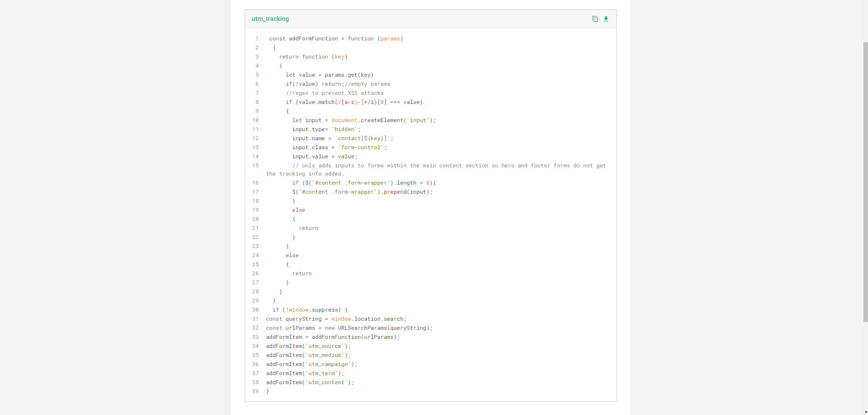Click the addFormItem('utm_content') line

310,382
